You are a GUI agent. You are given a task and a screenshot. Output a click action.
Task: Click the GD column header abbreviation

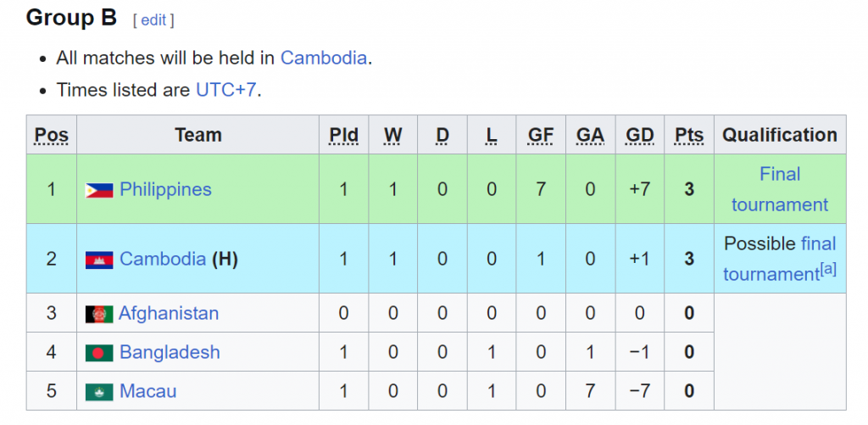coord(640,135)
